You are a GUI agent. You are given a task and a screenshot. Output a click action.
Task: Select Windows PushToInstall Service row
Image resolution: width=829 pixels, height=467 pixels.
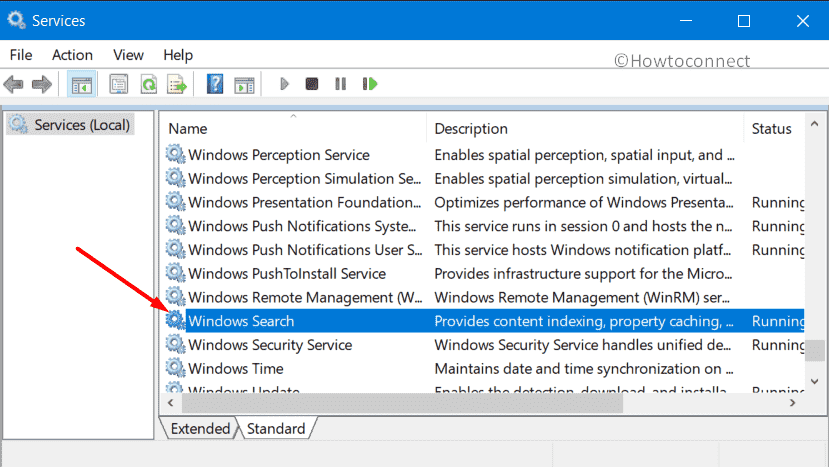[x=484, y=274]
